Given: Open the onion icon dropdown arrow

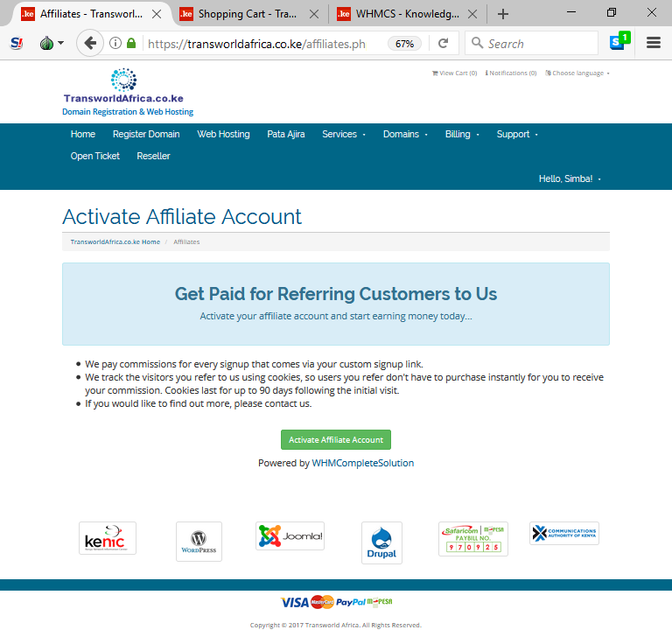Looking at the screenshot, I should coord(61,43).
